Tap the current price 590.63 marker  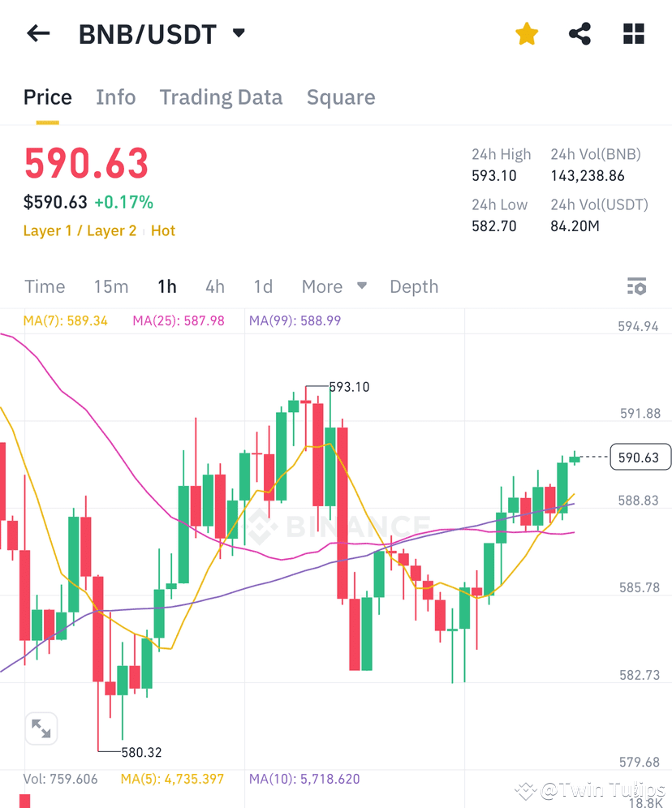pos(640,457)
